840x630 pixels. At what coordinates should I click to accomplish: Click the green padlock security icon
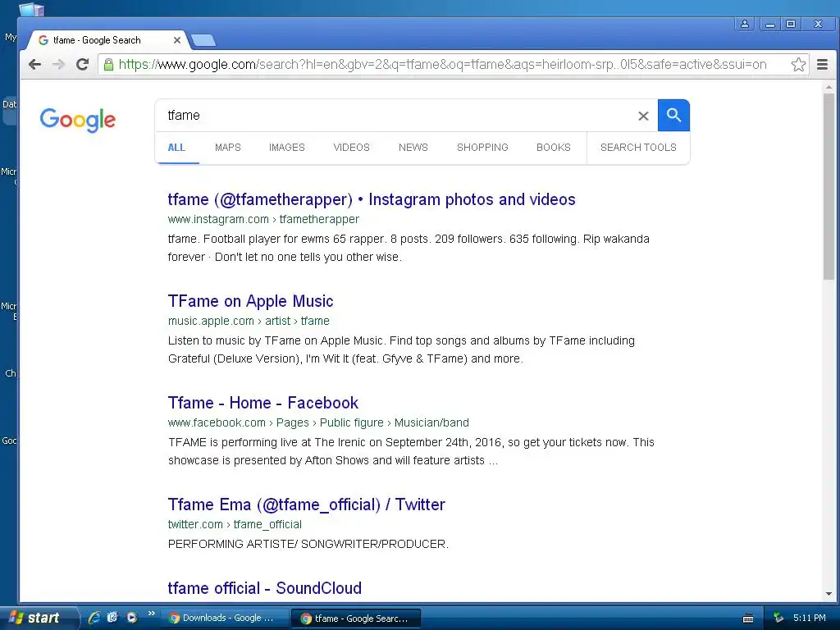[x=108, y=65]
